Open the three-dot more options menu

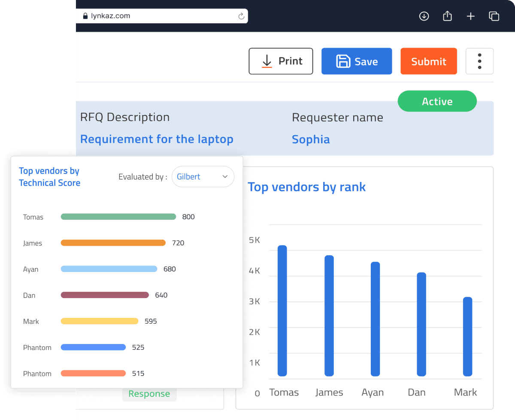tap(479, 61)
